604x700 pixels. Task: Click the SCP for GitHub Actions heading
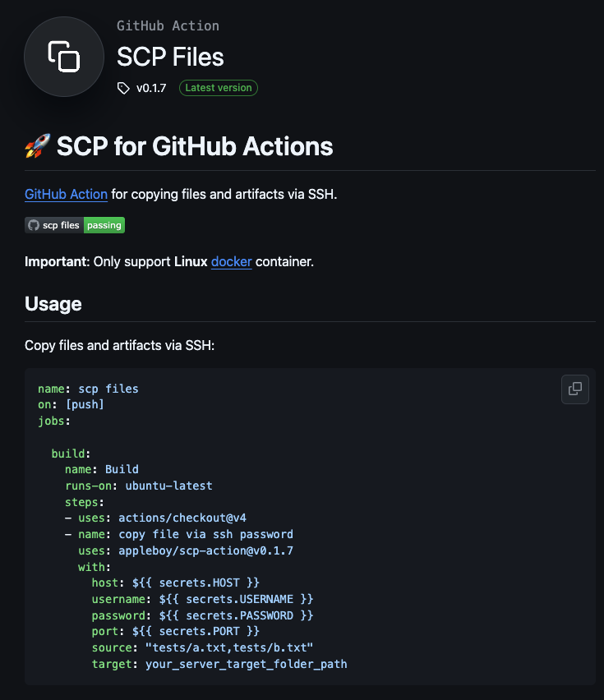[x=195, y=146]
